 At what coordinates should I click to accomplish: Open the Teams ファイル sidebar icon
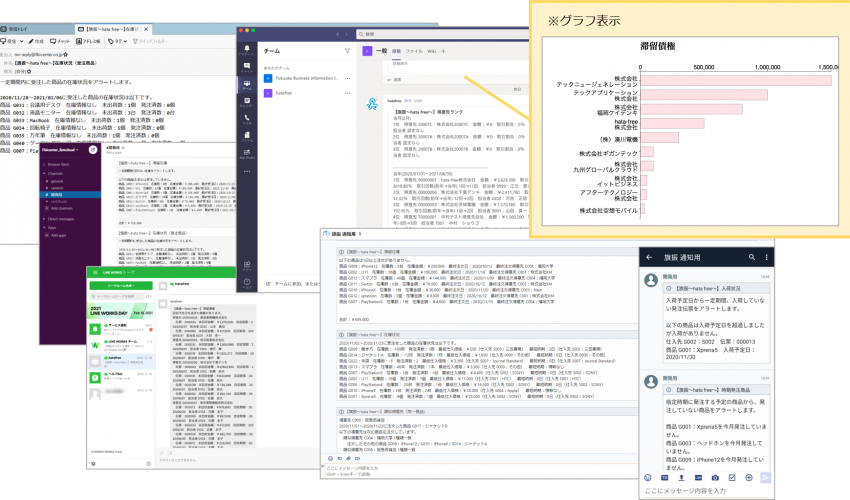tap(247, 136)
